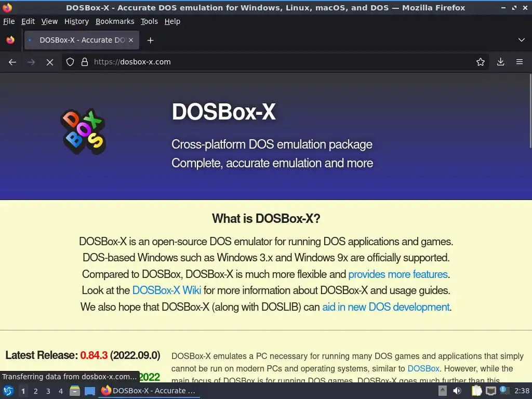Open a new browser tab
This screenshot has height=399, width=532.
tap(150, 41)
